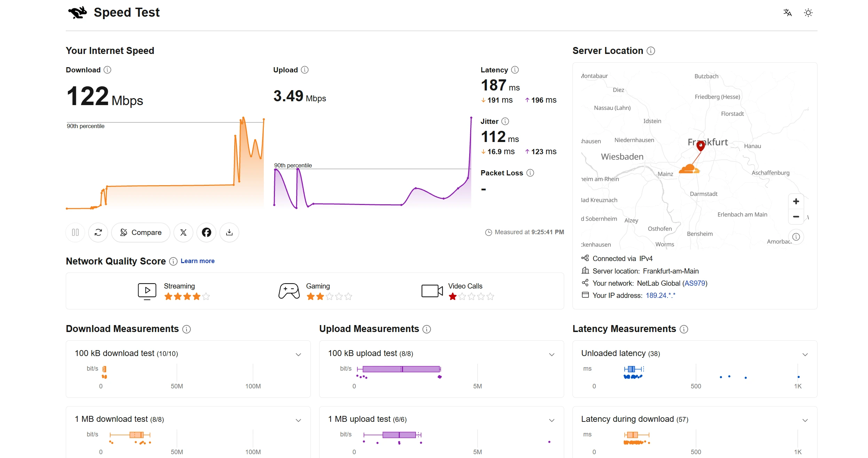Toggle the light/dark theme sun icon
The image size is (868, 458).
[808, 13]
